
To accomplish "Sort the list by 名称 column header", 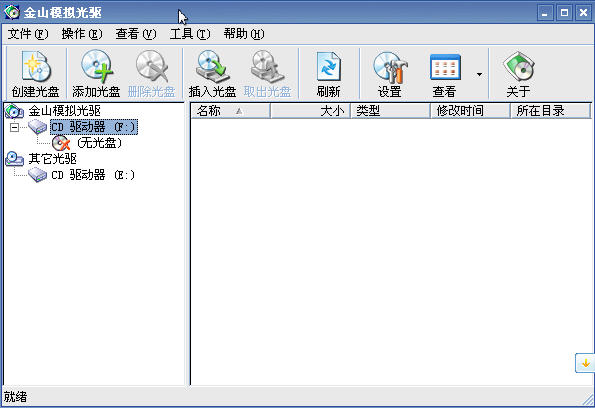I will [x=230, y=111].
